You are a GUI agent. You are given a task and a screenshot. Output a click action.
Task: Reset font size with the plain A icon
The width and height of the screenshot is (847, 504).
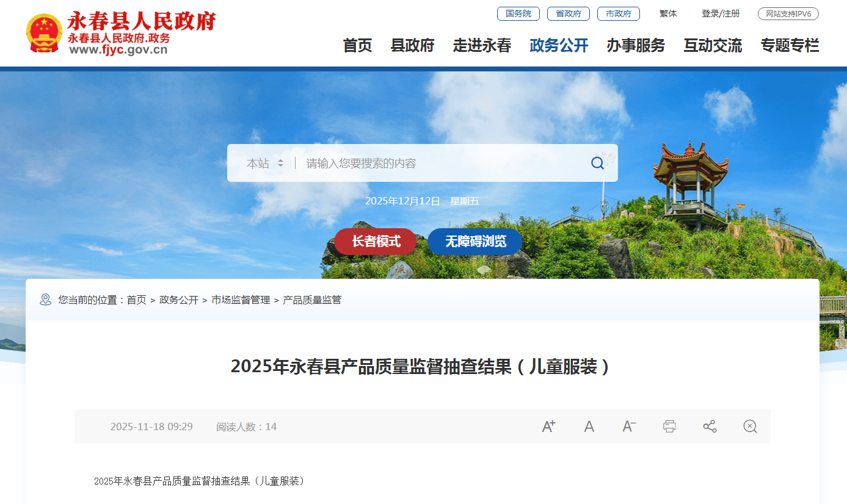click(x=589, y=427)
